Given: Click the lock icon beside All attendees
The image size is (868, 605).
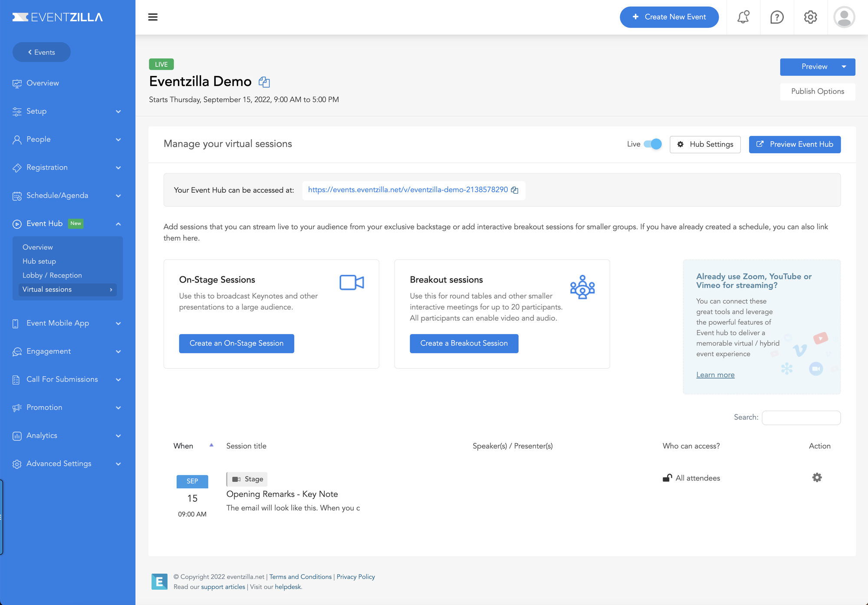Looking at the screenshot, I should pyautogui.click(x=667, y=478).
